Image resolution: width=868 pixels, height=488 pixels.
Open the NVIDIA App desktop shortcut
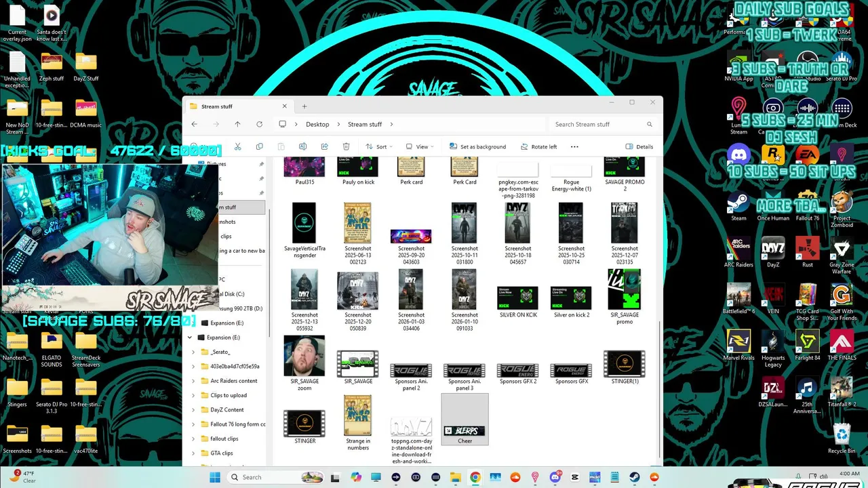[x=738, y=66]
